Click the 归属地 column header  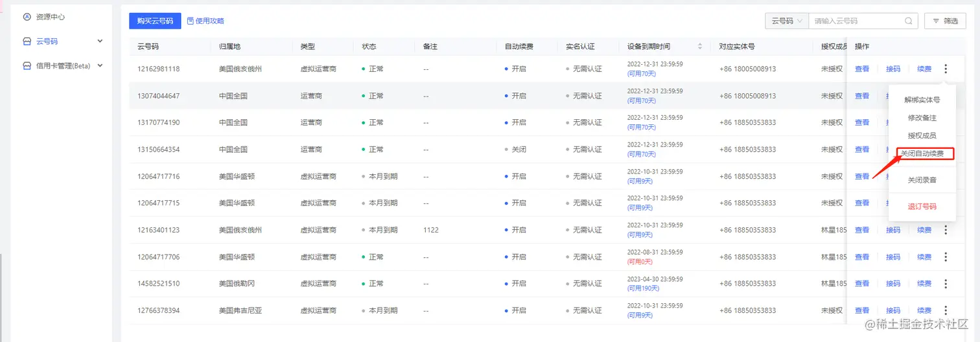click(x=229, y=47)
